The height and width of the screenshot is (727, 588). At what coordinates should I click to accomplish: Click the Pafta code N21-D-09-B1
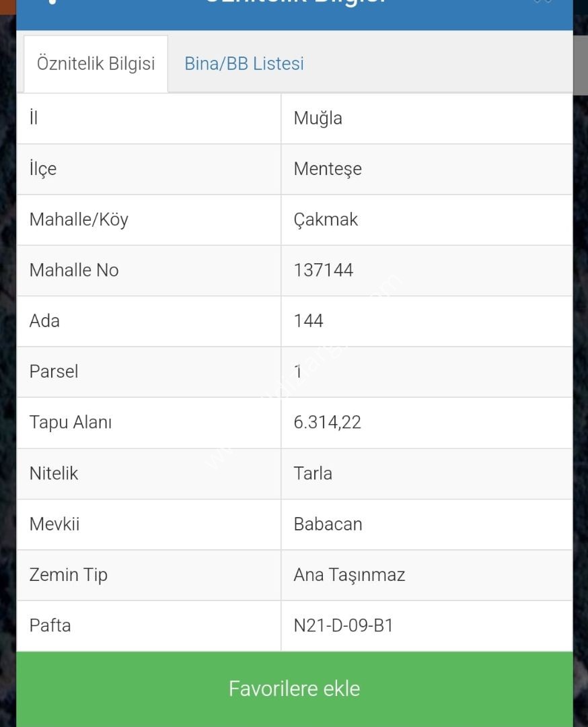(x=343, y=625)
